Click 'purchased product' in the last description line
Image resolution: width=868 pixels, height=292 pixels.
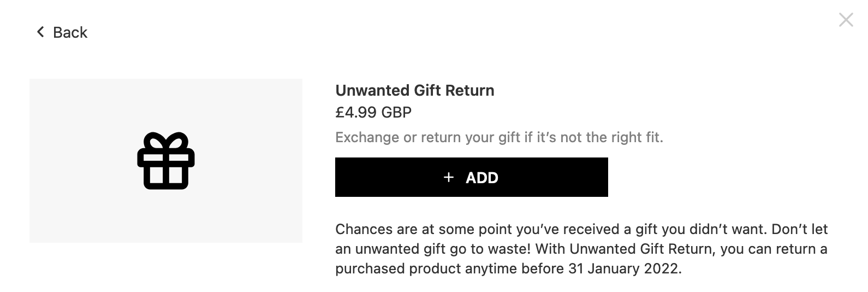(398, 268)
